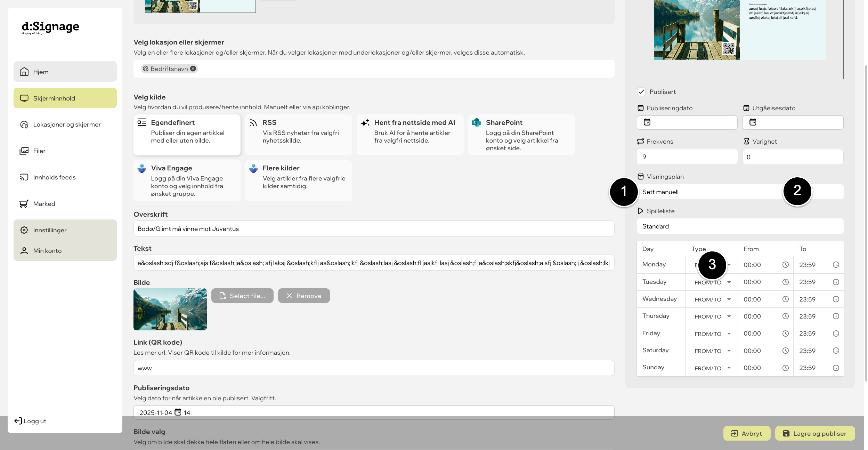This screenshot has width=868, height=450.
Task: Open Tuesday From time clock picker
Action: pos(785,282)
